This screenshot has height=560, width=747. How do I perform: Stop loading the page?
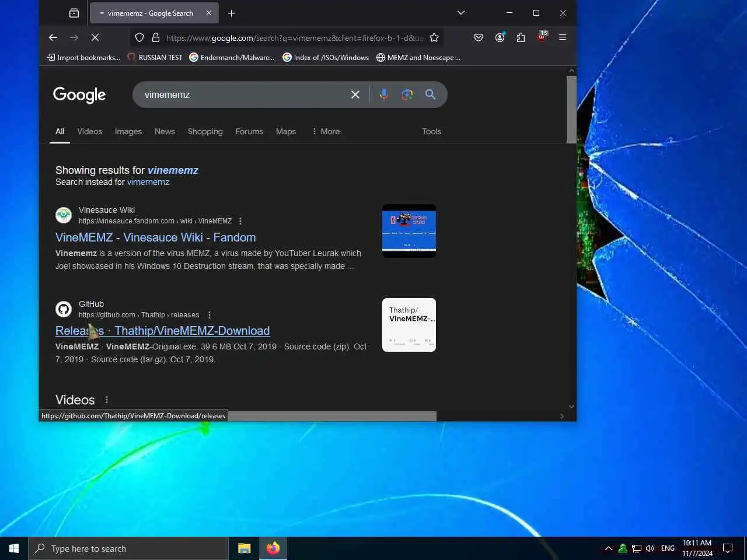pyautogui.click(x=95, y=37)
